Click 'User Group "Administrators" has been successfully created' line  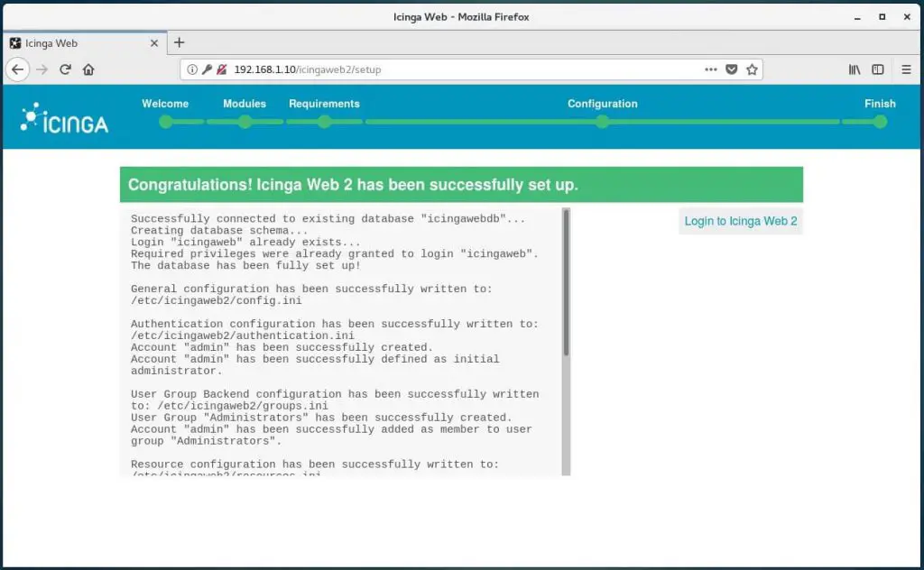[322, 418]
